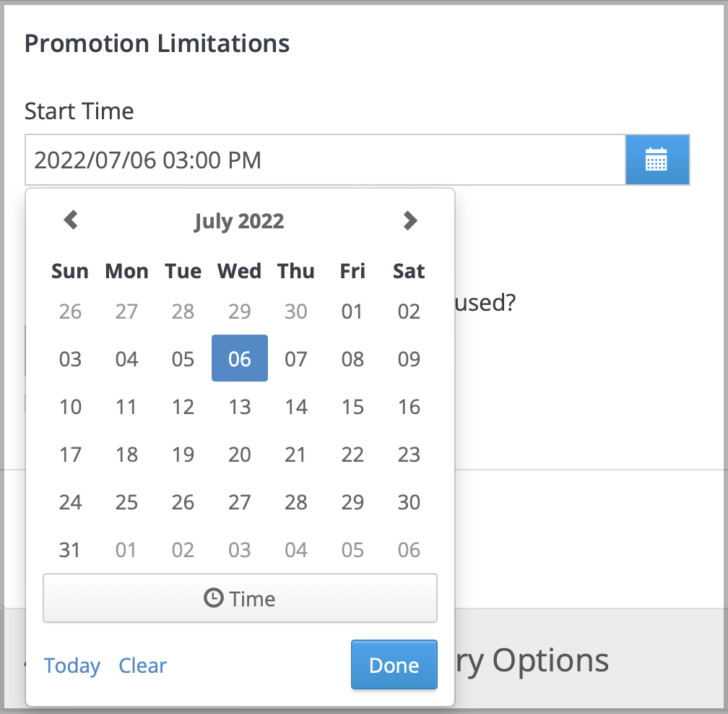
Task: Choose July 01 Friday
Action: click(x=352, y=311)
